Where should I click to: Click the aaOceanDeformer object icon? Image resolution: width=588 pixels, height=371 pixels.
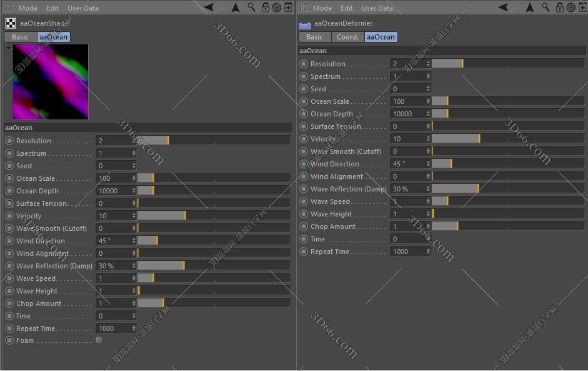click(x=305, y=24)
